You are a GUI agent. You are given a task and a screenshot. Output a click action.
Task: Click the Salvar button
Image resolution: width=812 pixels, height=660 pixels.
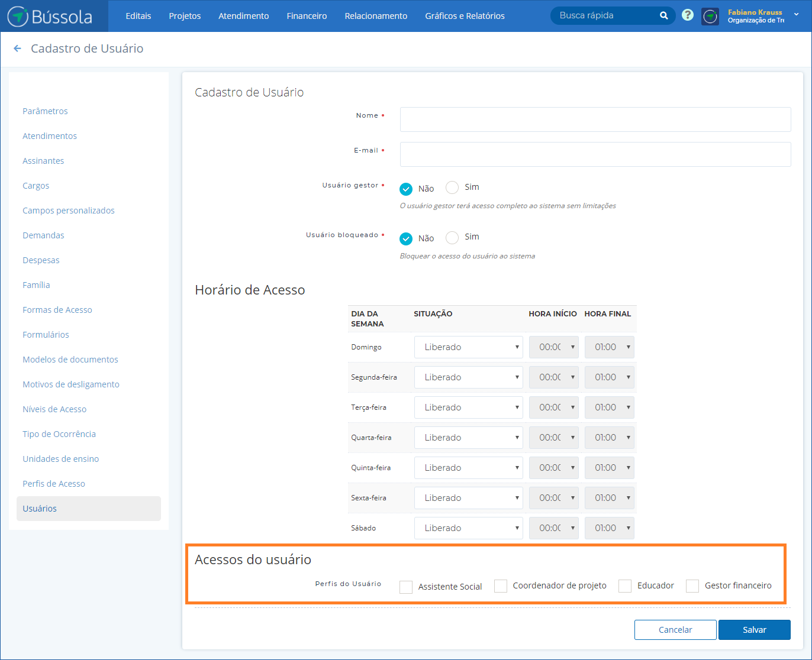click(x=755, y=630)
